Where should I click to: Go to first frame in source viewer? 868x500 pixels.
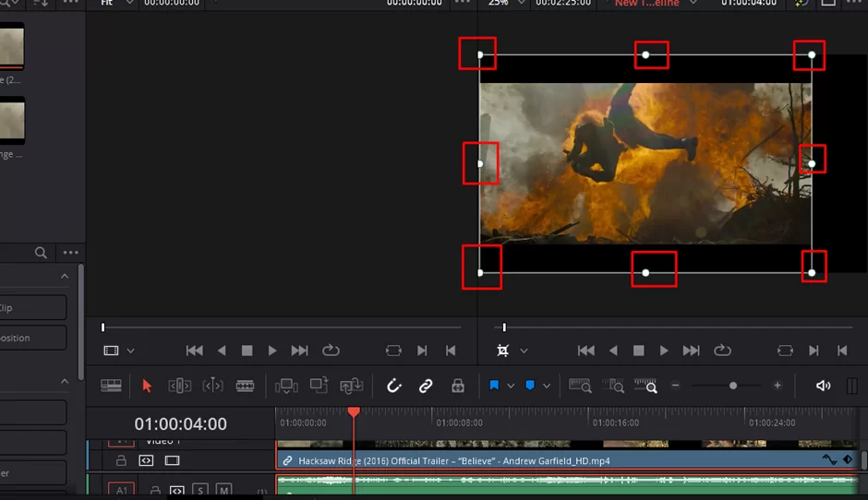(194, 351)
